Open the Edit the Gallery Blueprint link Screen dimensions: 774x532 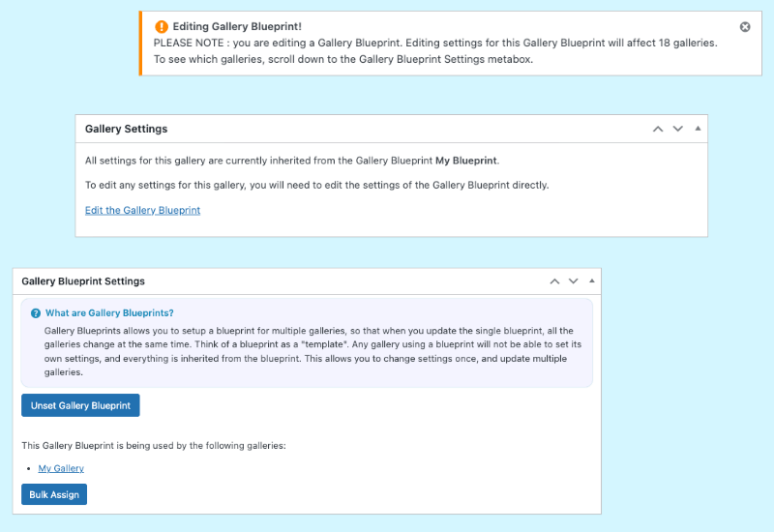[x=142, y=210]
